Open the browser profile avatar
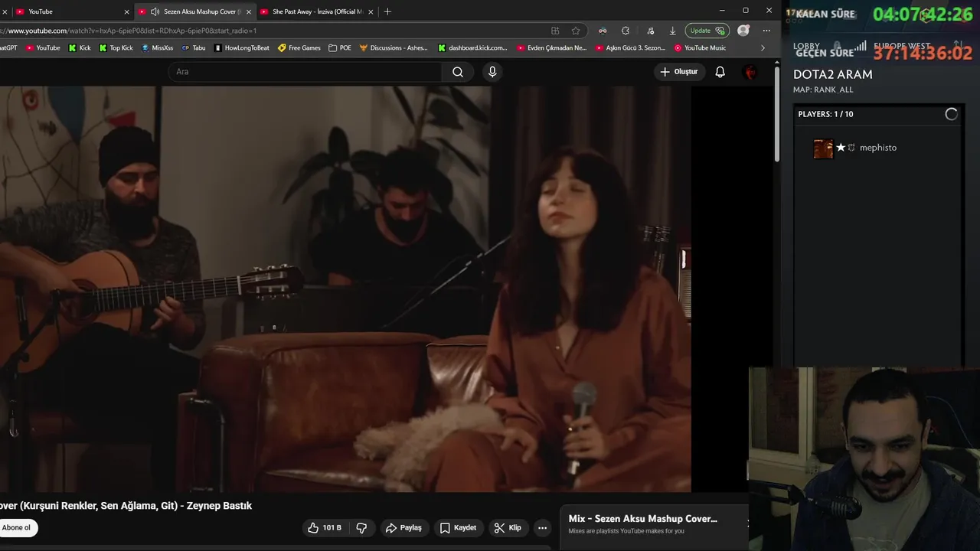This screenshot has width=980, height=551. (x=743, y=31)
